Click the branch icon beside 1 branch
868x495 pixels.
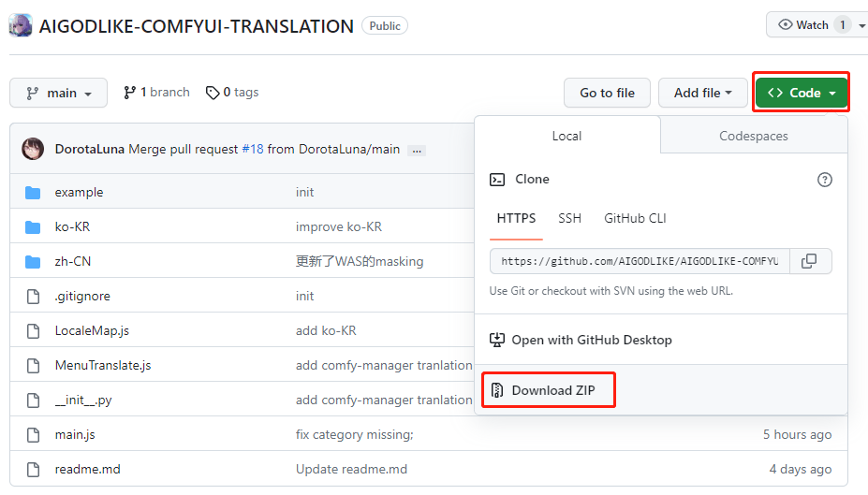[129, 93]
